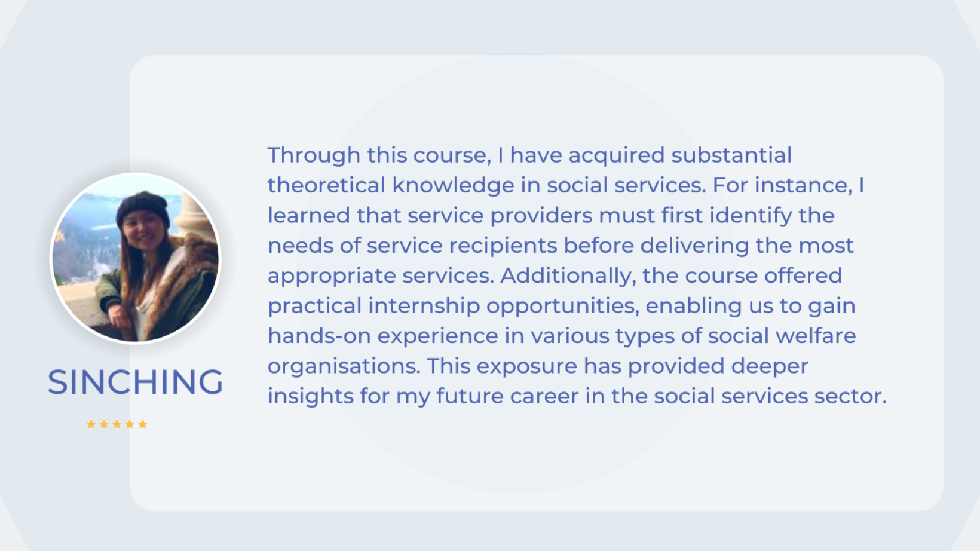The width and height of the screenshot is (980, 551).
Task: Click the second star in the rating
Action: click(x=104, y=424)
